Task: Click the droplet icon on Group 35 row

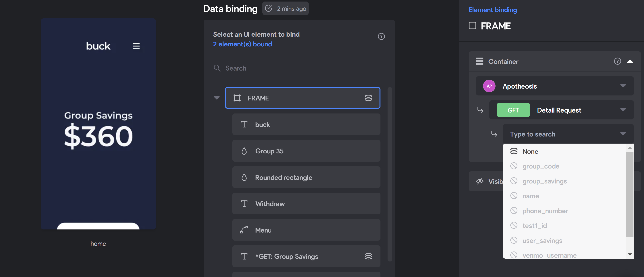Action: (244, 151)
